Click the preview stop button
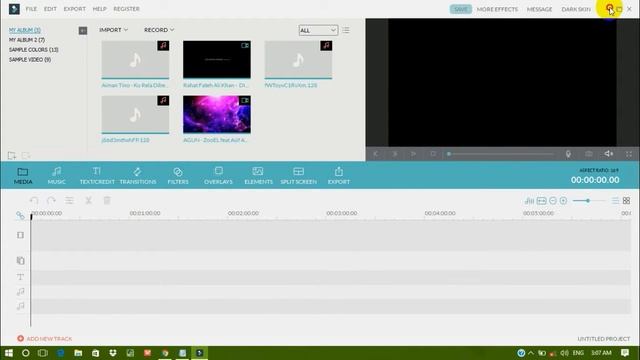This screenshot has height=360, width=640. [x=433, y=154]
